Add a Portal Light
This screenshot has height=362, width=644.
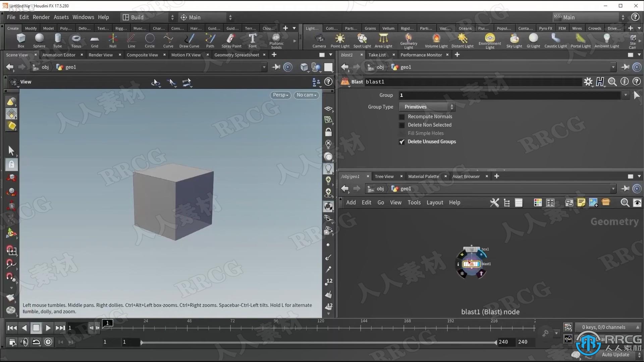[x=581, y=41]
